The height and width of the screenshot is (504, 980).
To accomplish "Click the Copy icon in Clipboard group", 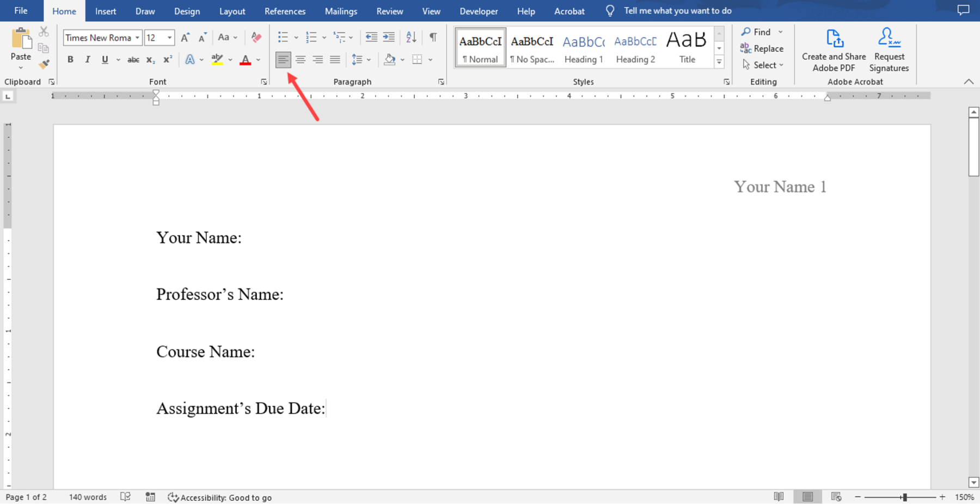I will click(x=44, y=48).
